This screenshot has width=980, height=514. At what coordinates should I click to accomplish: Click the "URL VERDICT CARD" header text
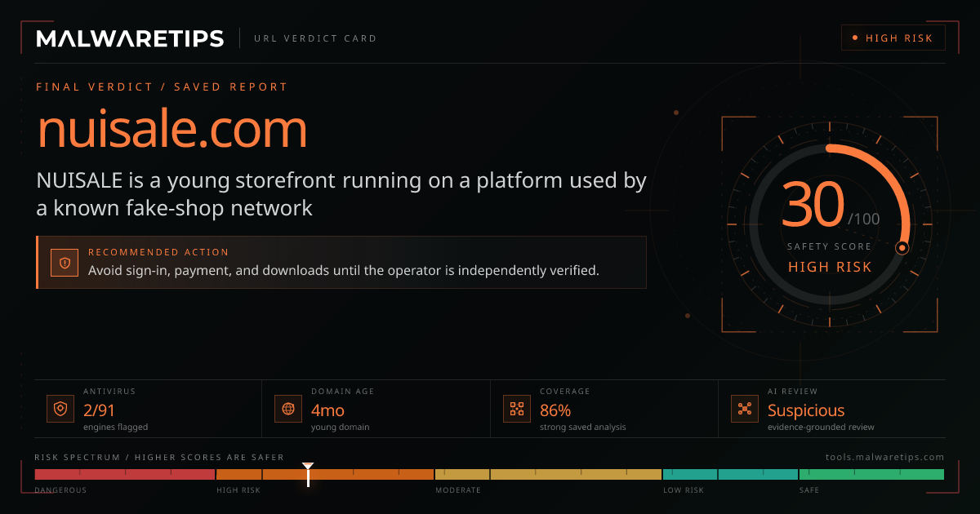pos(315,38)
